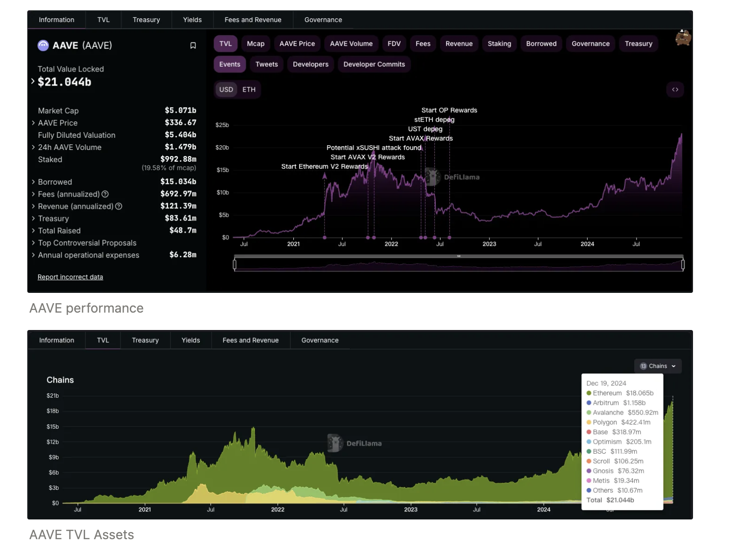This screenshot has height=550, width=756.
Task: Disable the Events chart chip
Action: (x=230, y=64)
